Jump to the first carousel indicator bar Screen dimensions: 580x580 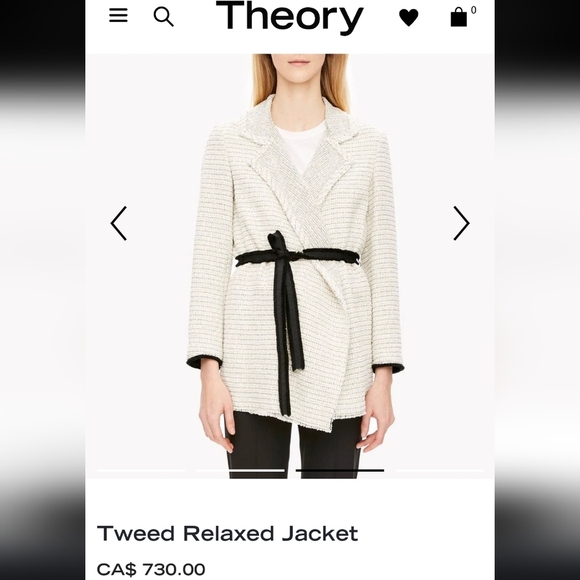141,470
